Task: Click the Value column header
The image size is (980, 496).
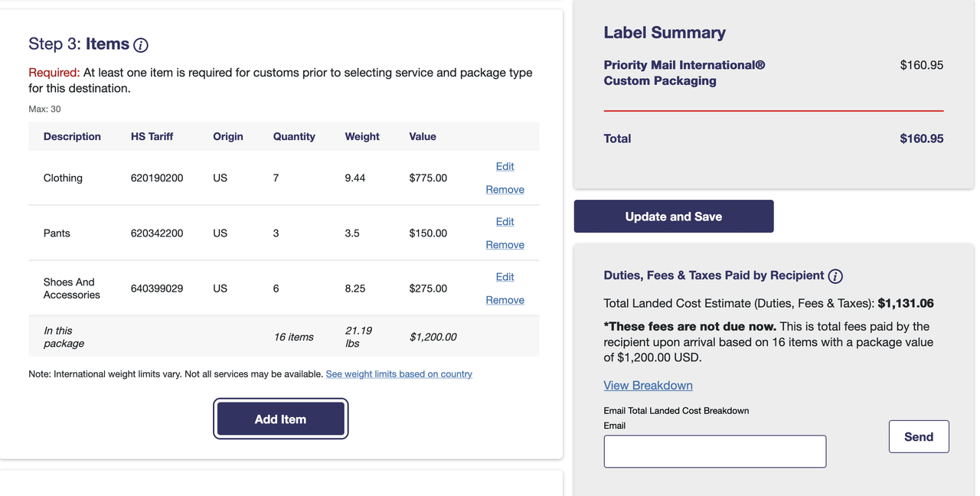Action: [x=423, y=136]
